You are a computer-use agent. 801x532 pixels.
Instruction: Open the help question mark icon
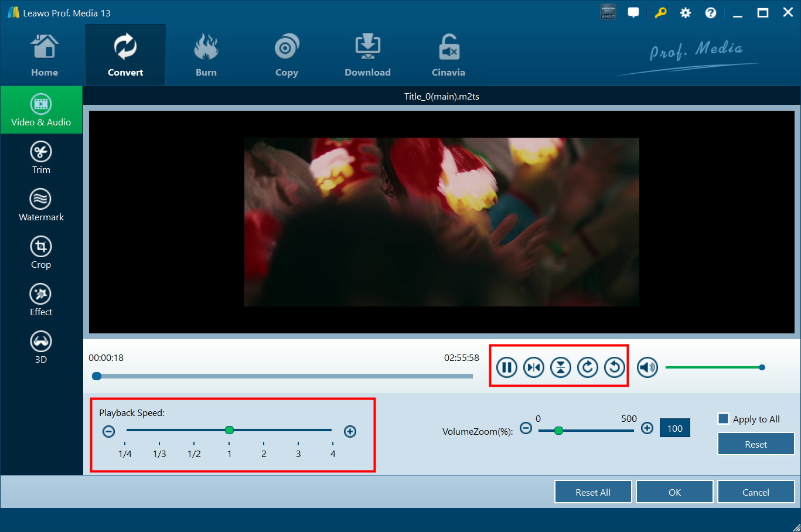pos(711,13)
